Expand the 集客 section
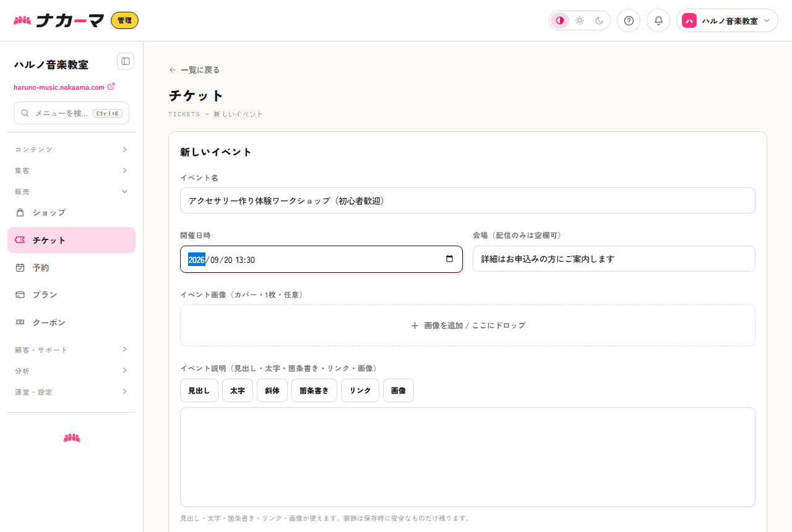792x532 pixels. (71, 171)
